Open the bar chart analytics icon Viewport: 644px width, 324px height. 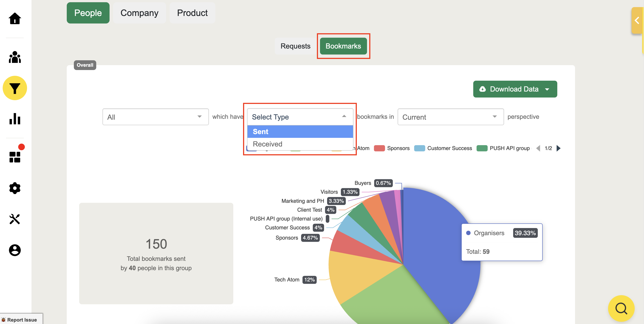[15, 119]
